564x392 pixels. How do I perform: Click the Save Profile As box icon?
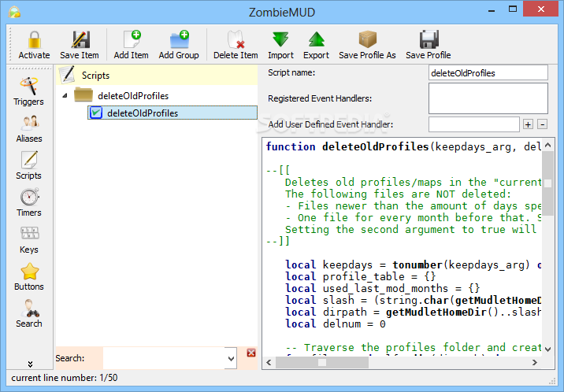coord(368,39)
